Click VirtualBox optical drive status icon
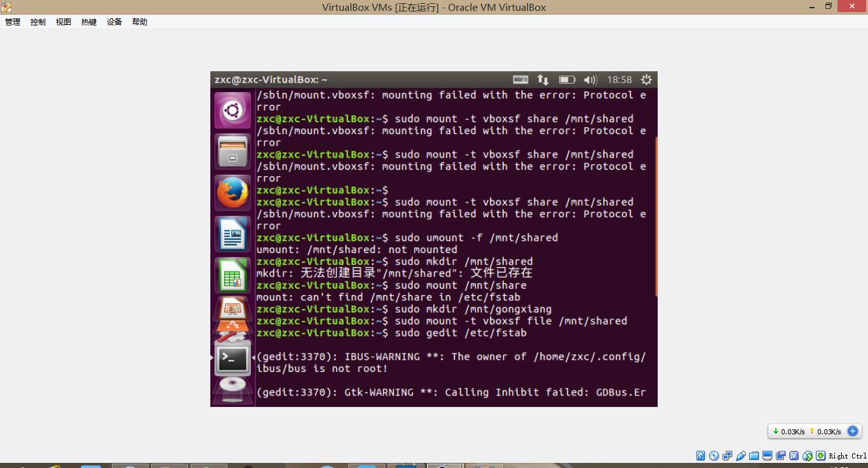This screenshot has width=868, height=468. pyautogui.click(x=714, y=455)
